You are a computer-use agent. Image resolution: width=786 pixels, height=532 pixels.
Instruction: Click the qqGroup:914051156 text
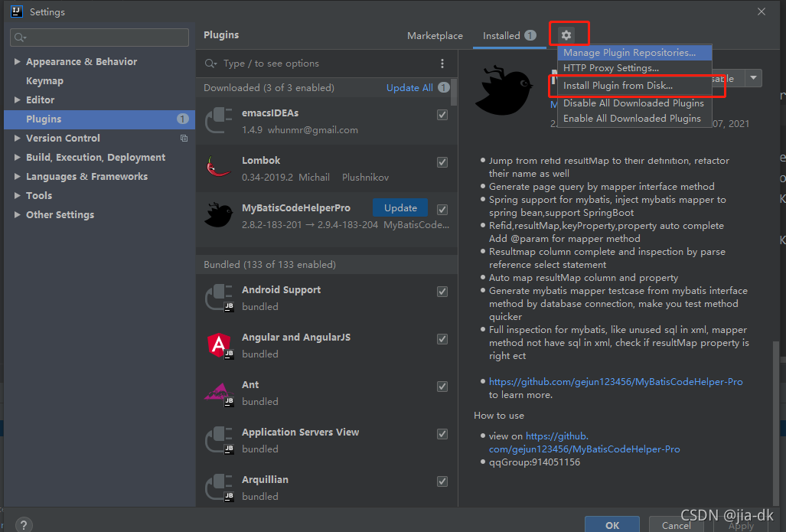click(x=534, y=462)
